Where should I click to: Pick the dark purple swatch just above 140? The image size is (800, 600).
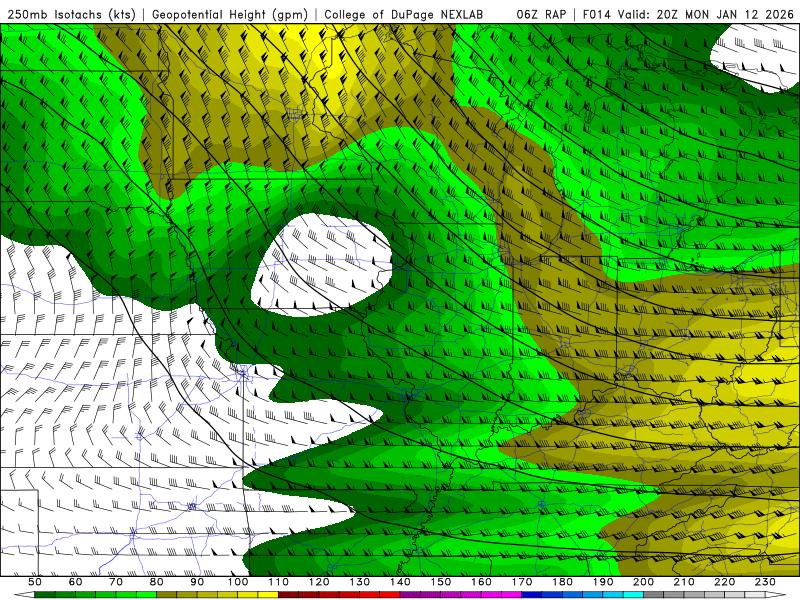410,595
